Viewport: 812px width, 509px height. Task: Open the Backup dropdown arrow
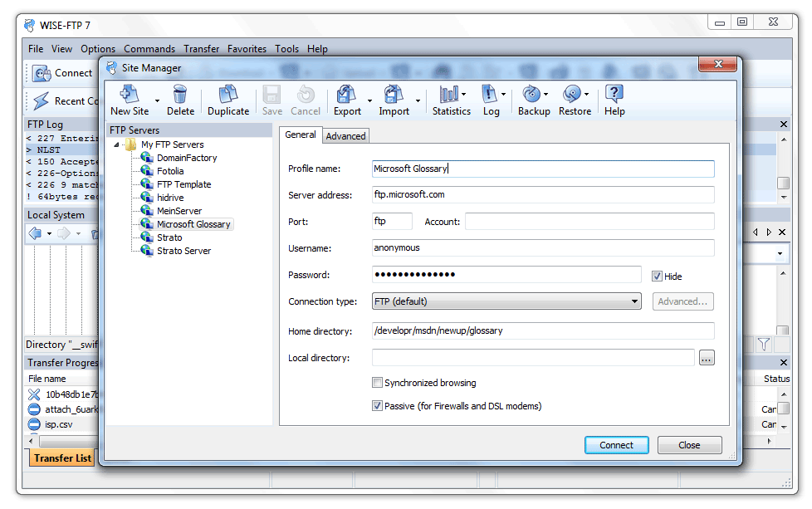click(545, 94)
